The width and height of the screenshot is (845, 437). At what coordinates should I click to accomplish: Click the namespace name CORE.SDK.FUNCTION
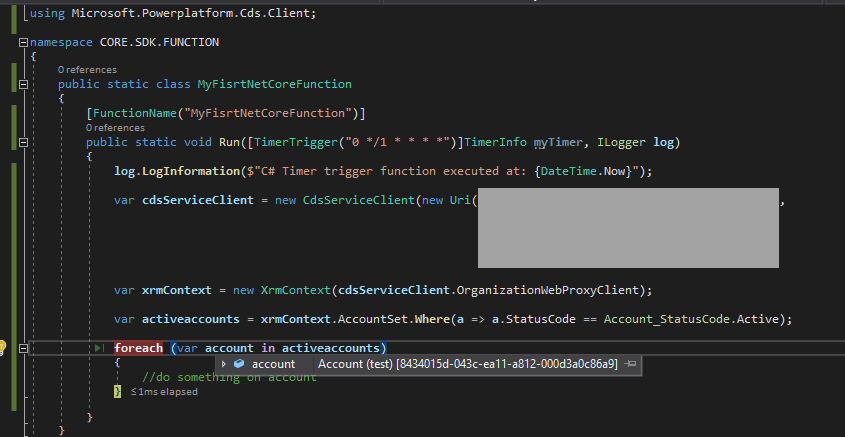click(160, 42)
